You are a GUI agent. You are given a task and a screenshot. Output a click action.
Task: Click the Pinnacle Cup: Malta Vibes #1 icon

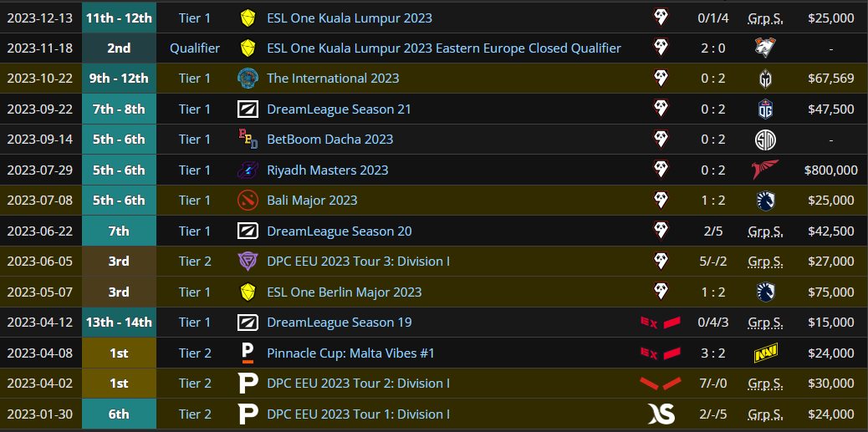pyautogui.click(x=248, y=353)
